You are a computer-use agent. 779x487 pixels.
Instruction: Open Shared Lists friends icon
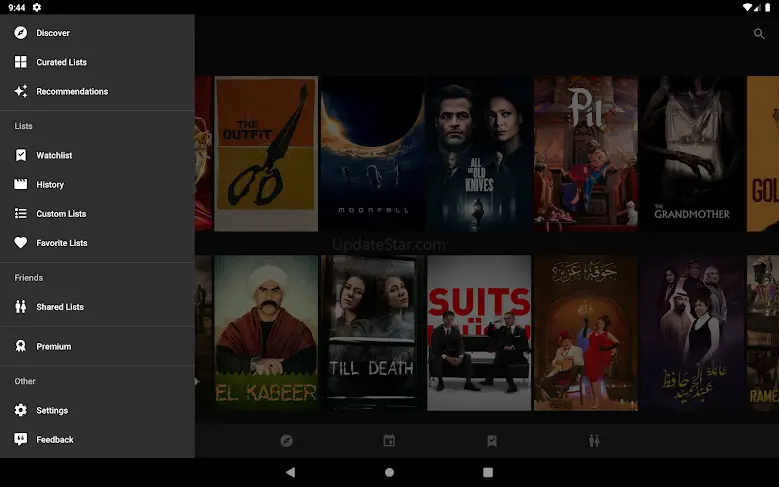[20, 307]
